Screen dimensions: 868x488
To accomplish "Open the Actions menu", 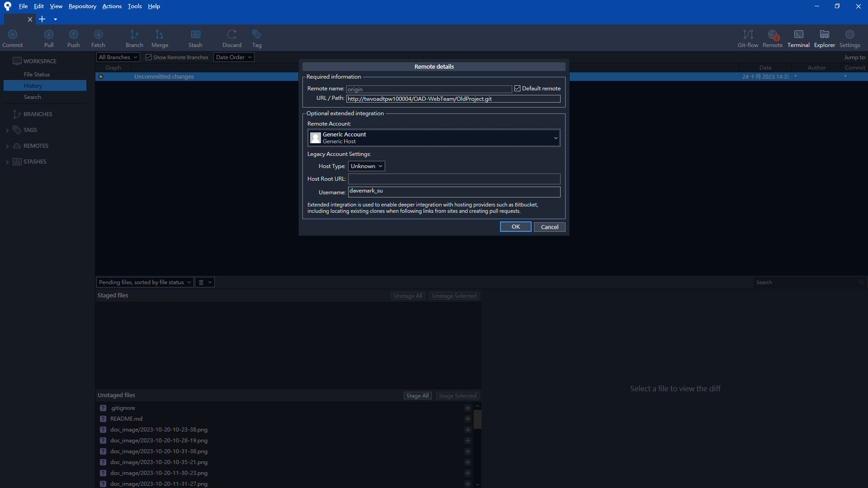I will tap(112, 6).
